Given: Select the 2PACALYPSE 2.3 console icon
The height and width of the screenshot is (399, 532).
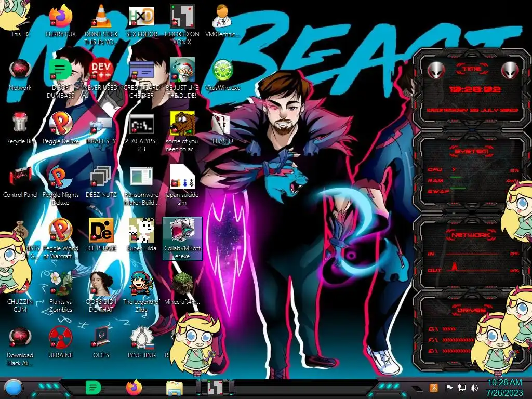Looking at the screenshot, I should [141, 132].
